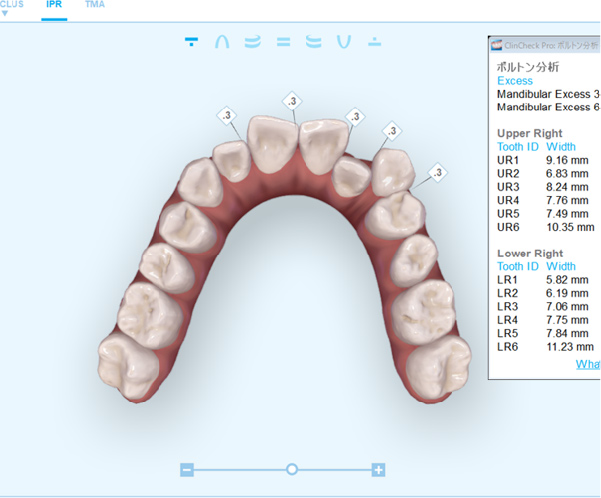
Task: Zoom out with the minus button
Action: point(186,469)
